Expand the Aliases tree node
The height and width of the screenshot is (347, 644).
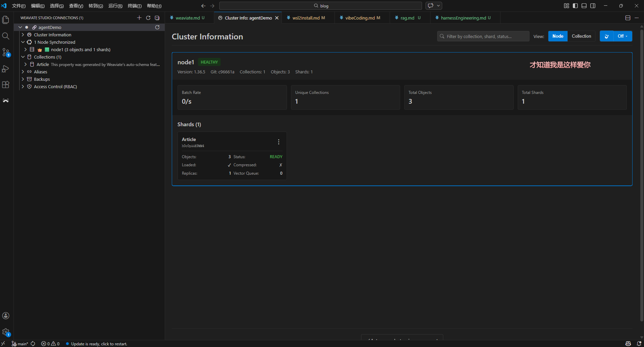click(x=23, y=72)
